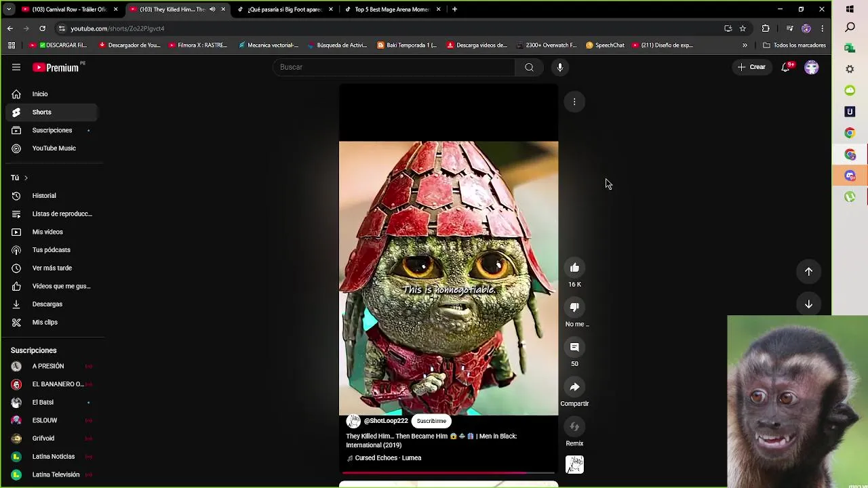Open the EL BANANERO subscription channel
Image resolution: width=868 pixels, height=488 pixels.
click(52, 384)
